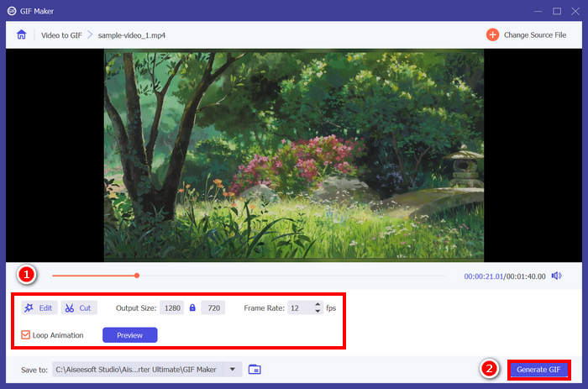
Task: Click output width field 1280
Action: coord(171,308)
